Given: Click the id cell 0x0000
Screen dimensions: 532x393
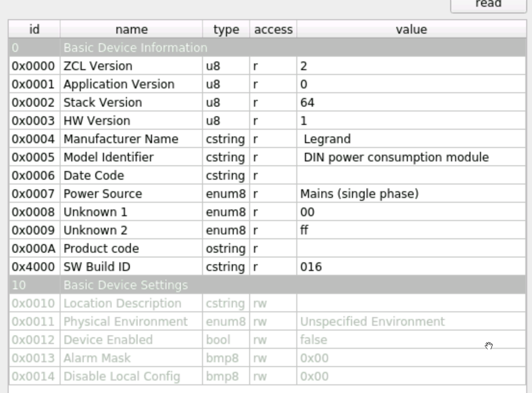Looking at the screenshot, I should click(34, 66).
